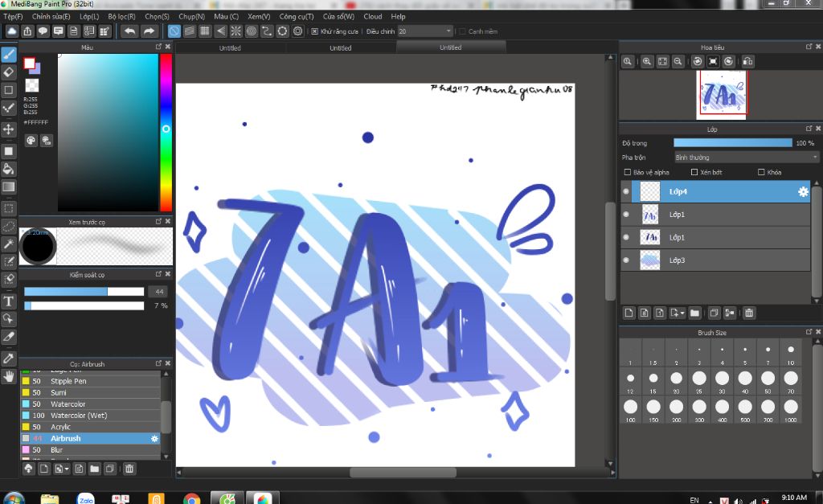Select the Acrylic brush
This screenshot has width=823, height=504.
tap(91, 427)
